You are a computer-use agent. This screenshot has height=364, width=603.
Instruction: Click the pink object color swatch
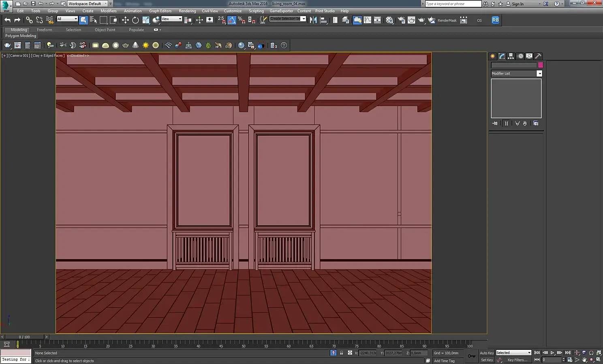tap(540, 65)
